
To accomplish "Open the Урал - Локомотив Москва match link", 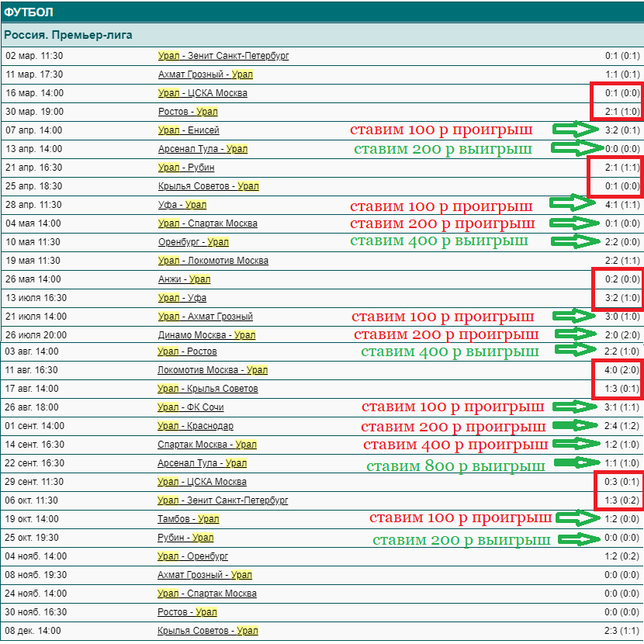I will 213,261.
